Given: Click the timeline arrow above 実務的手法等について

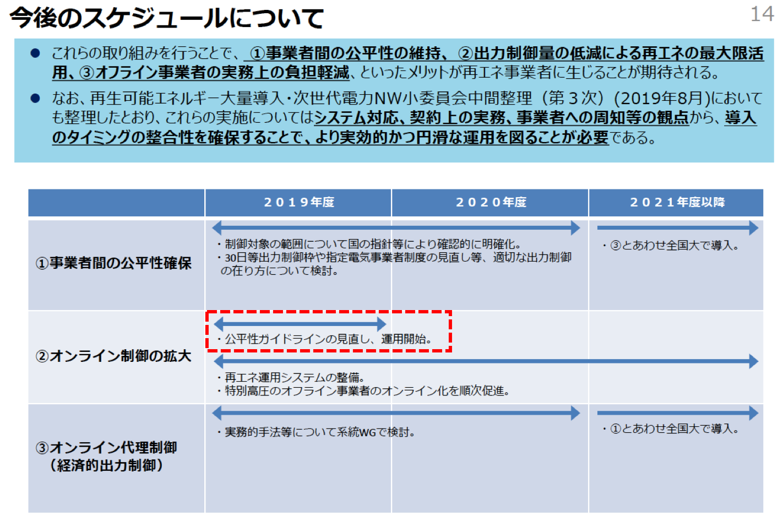Looking at the screenshot, I should (396, 413).
